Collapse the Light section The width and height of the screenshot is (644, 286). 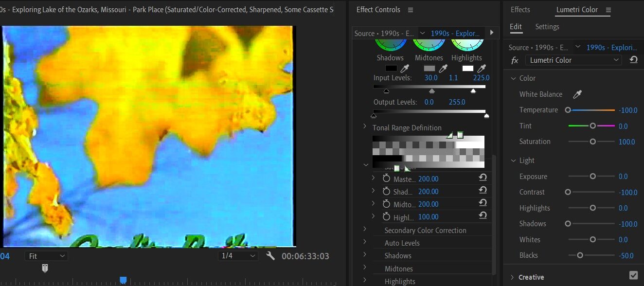pos(513,160)
